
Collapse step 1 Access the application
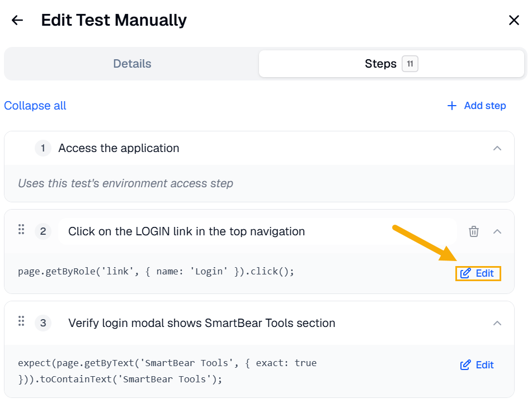tap(497, 148)
